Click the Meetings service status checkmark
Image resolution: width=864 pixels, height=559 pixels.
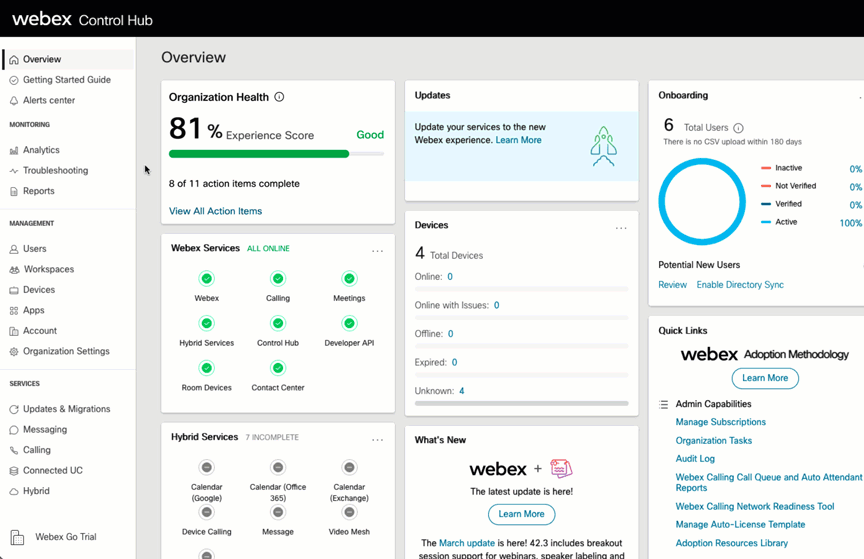pos(349,278)
